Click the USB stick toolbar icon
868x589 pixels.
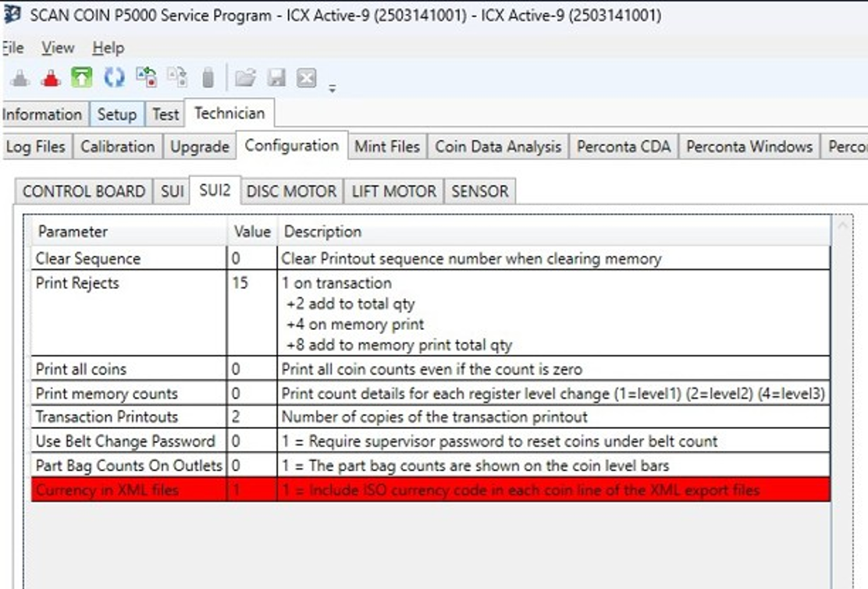[x=208, y=77]
